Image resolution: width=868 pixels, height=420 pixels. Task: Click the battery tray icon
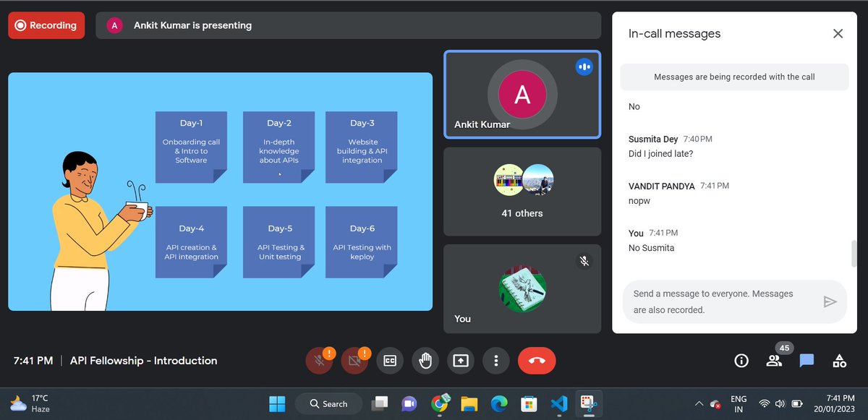pyautogui.click(x=797, y=403)
